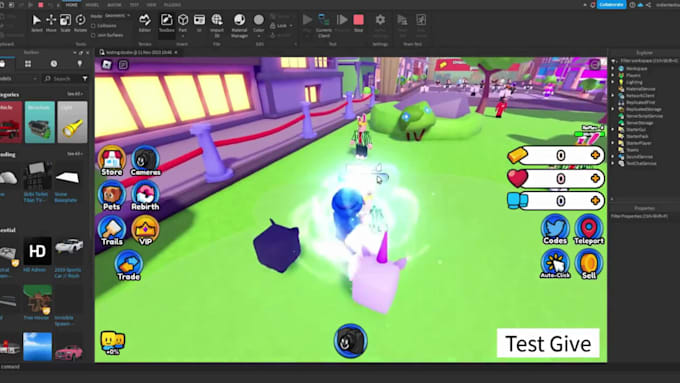Click See All beside Trending in Toolbox

click(75, 154)
